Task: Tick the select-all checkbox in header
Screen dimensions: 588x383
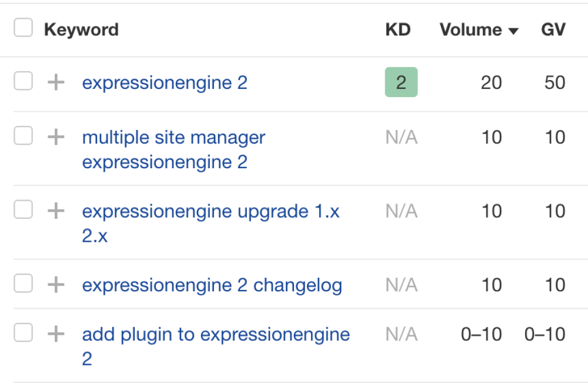Action: 23,28
